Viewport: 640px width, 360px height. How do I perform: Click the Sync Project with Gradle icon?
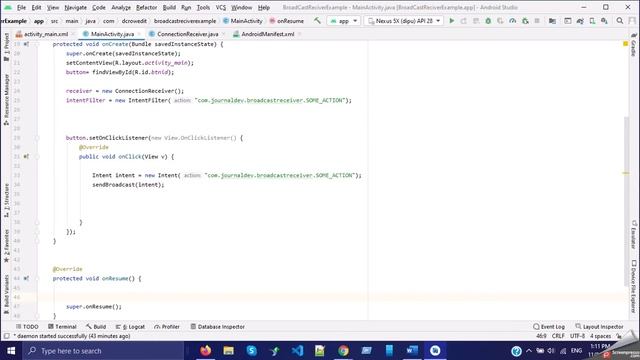click(x=580, y=20)
